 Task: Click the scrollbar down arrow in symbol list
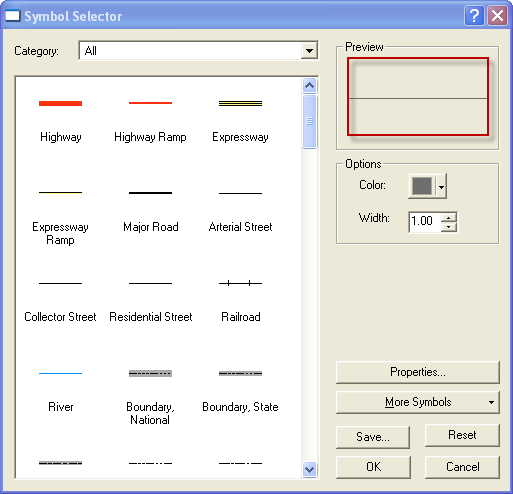pyautogui.click(x=310, y=469)
